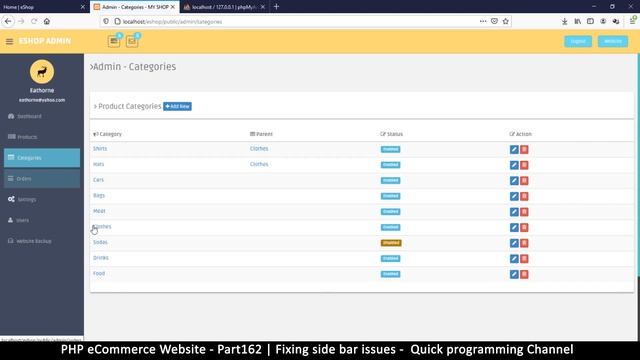Toggle the Disabled status badge of Sodas
This screenshot has width=640, height=360.
[x=391, y=243]
